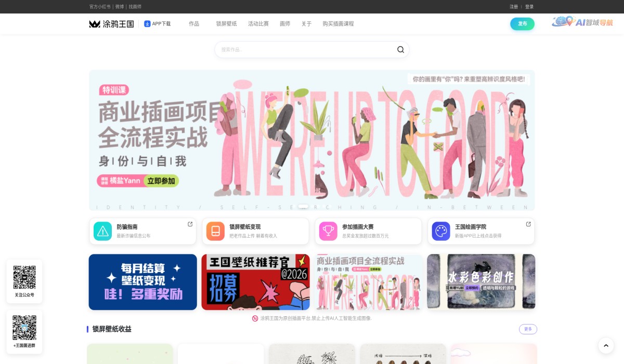The width and height of the screenshot is (624, 364).
Task: Open the 活动比赛 section
Action: point(258,24)
